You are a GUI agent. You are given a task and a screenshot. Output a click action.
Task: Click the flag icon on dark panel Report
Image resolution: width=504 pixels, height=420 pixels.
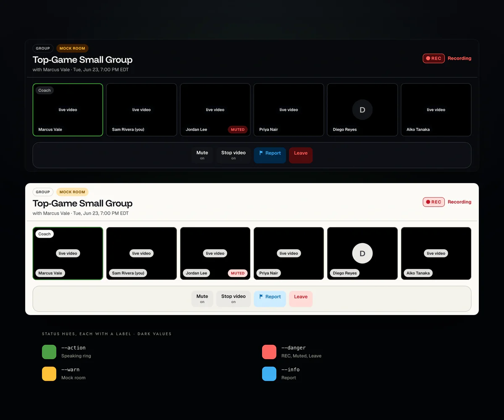click(x=261, y=153)
